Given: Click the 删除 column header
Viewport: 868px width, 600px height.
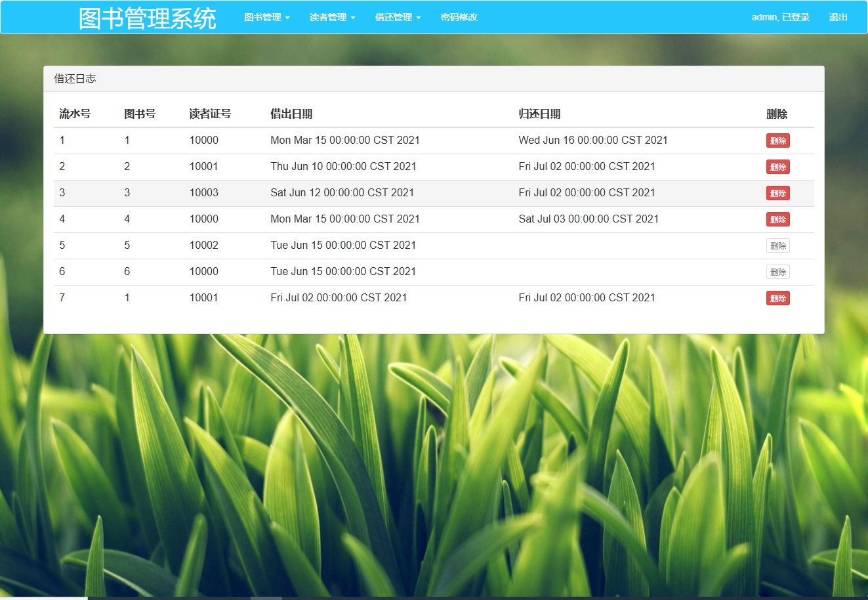Looking at the screenshot, I should (x=777, y=114).
